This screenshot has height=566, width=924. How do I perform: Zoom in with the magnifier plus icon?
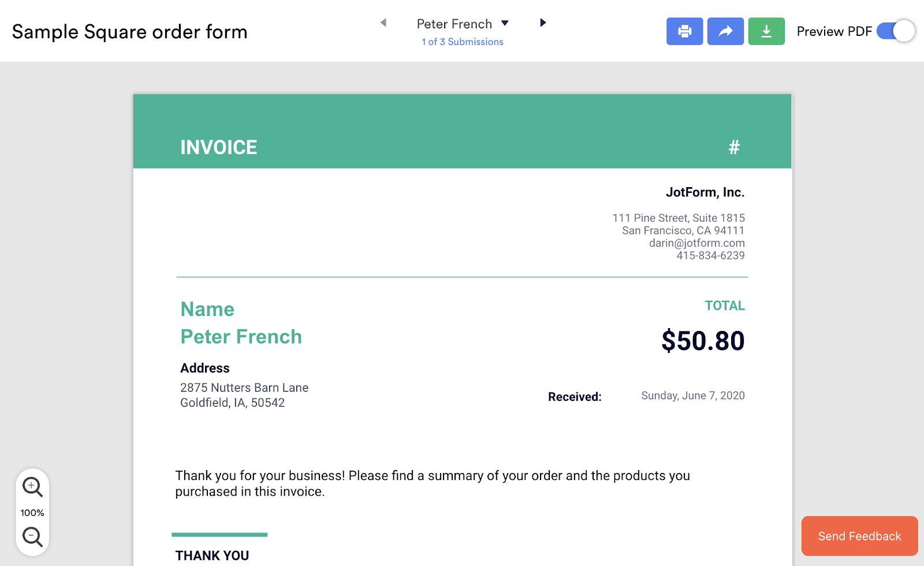click(32, 487)
